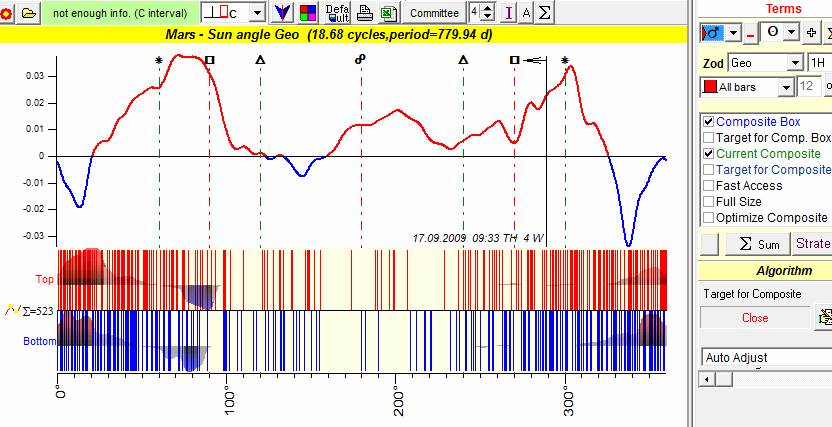Viewport: 832px width, 427px height.
Task: Click the red minus button in Terms
Action: click(750, 34)
